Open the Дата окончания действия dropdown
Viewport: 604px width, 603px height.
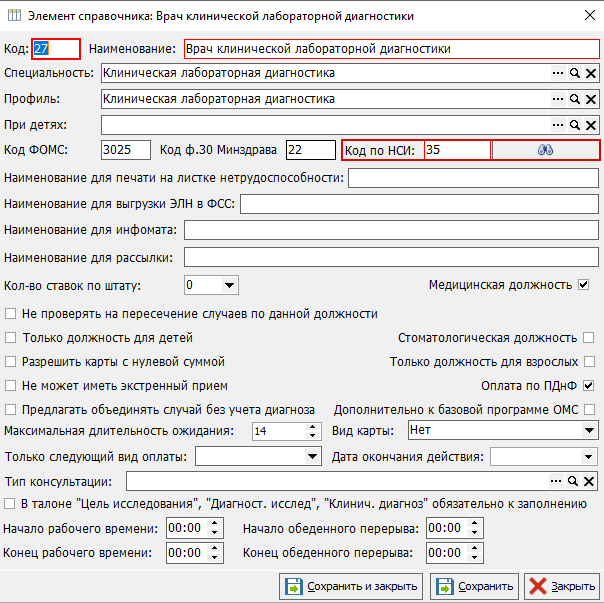coord(589,457)
